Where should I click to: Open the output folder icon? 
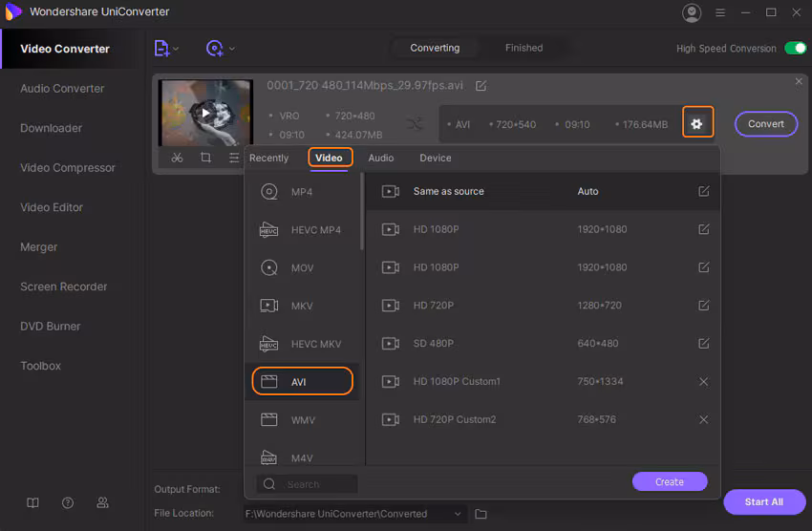(481, 514)
